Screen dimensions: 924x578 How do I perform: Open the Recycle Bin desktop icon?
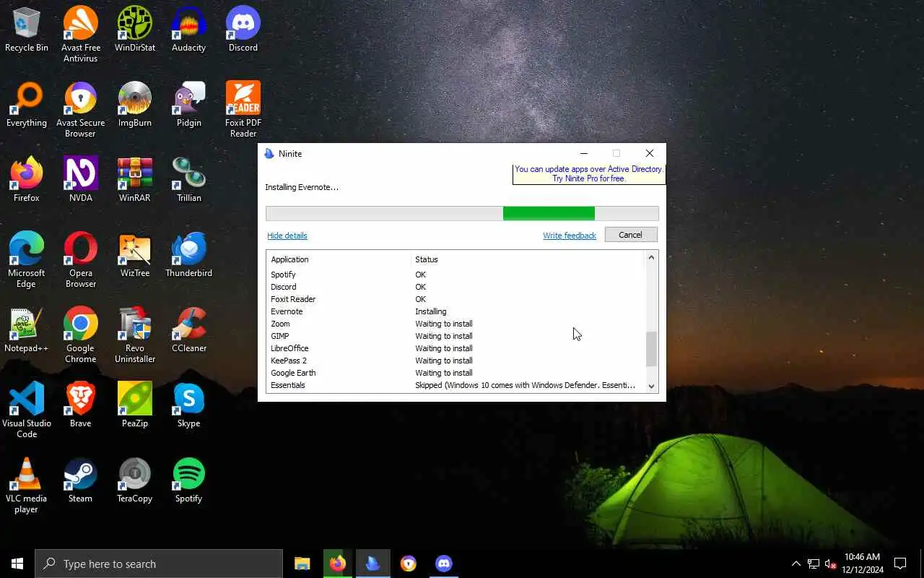point(27,30)
